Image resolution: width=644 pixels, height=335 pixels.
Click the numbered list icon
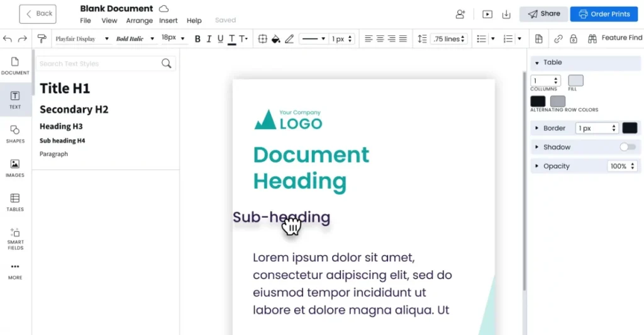pos(508,38)
